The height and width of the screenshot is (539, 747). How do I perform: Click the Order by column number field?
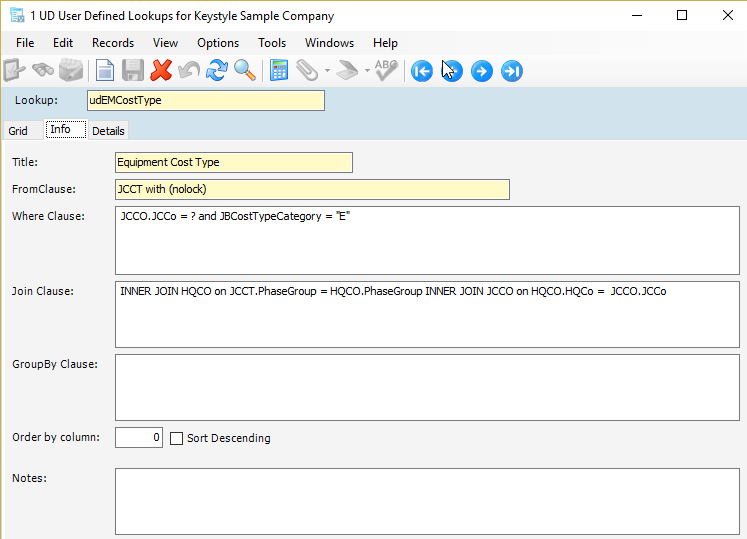tap(139, 437)
